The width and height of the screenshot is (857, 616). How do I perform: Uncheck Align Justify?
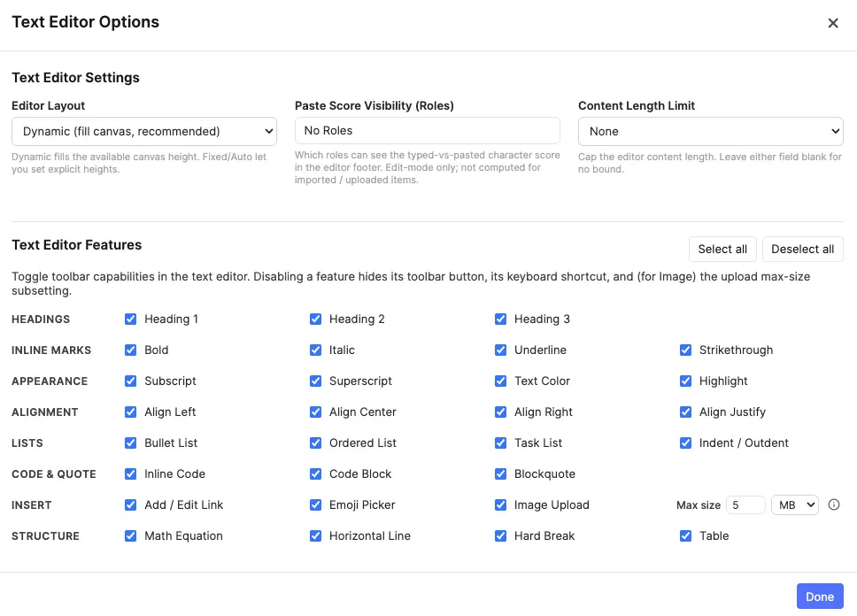coord(685,412)
